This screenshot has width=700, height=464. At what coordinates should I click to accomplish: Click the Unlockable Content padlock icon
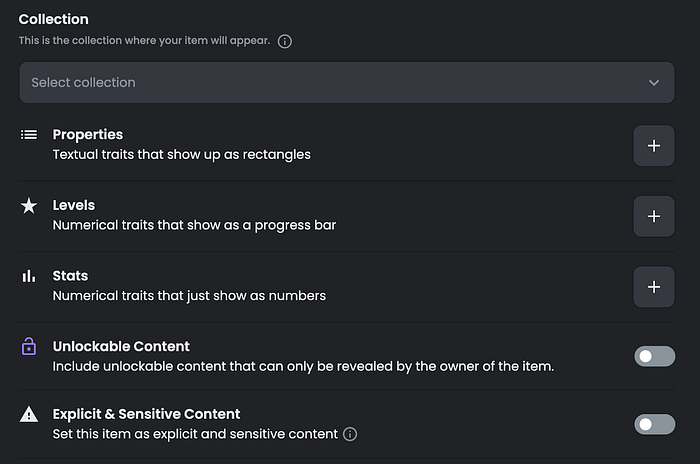pos(29,347)
